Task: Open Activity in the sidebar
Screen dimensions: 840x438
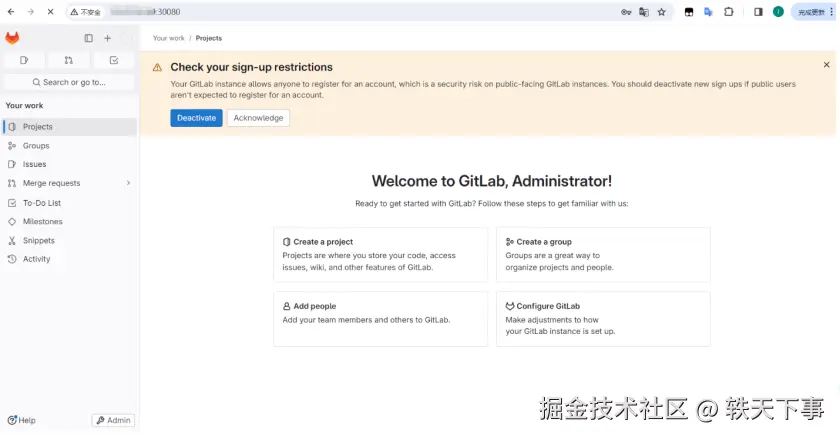Action: pyautogui.click(x=70, y=259)
